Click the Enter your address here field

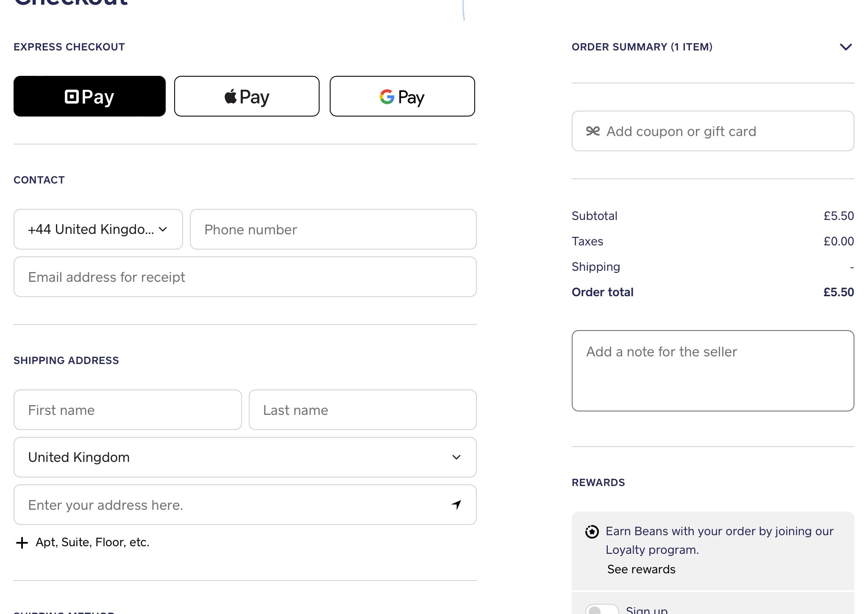coord(229,505)
